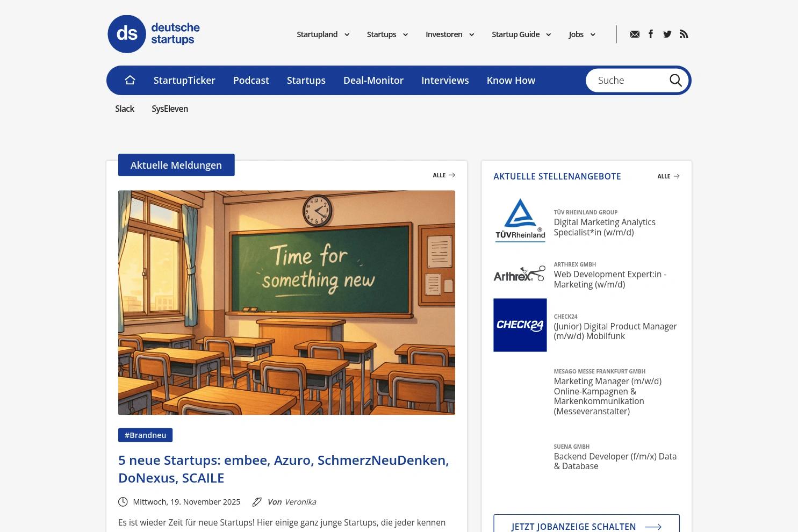798x532 pixels.
Task: Click the SysEleven topic link
Action: [x=170, y=109]
